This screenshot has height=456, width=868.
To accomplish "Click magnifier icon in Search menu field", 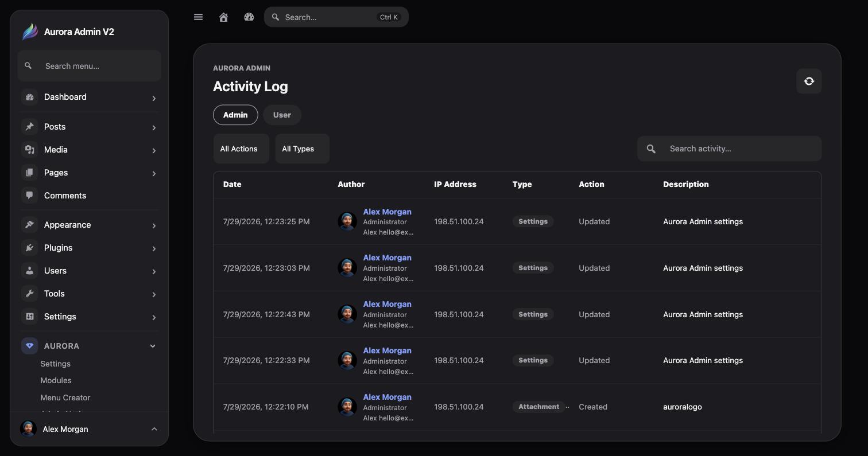I will 28,66.
